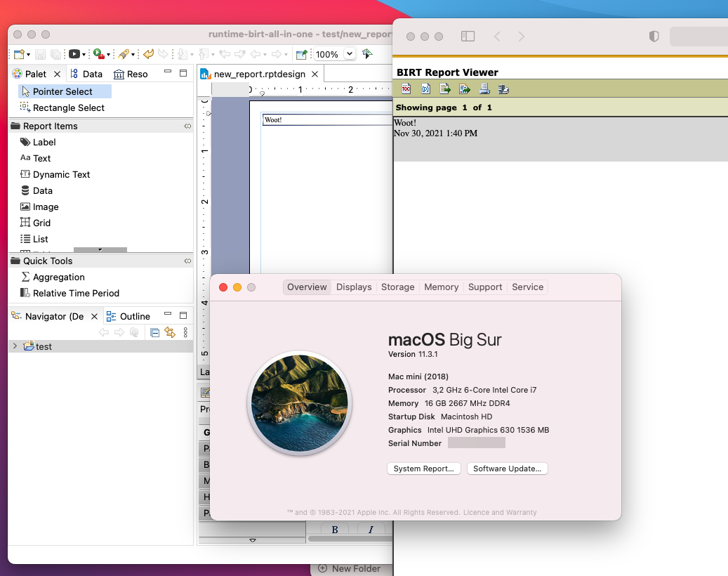The image size is (728, 576).
Task: Toggle bold formatting in the property editor
Action: point(335,529)
